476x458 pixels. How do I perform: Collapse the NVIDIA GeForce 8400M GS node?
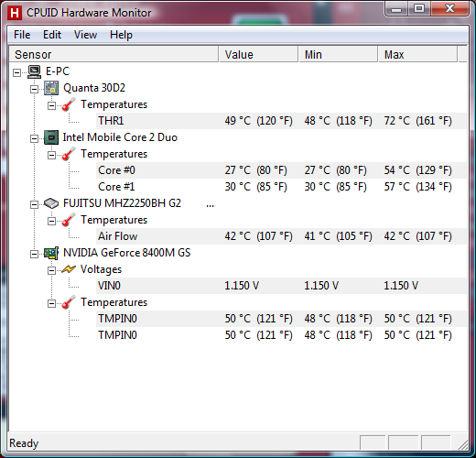click(x=34, y=254)
